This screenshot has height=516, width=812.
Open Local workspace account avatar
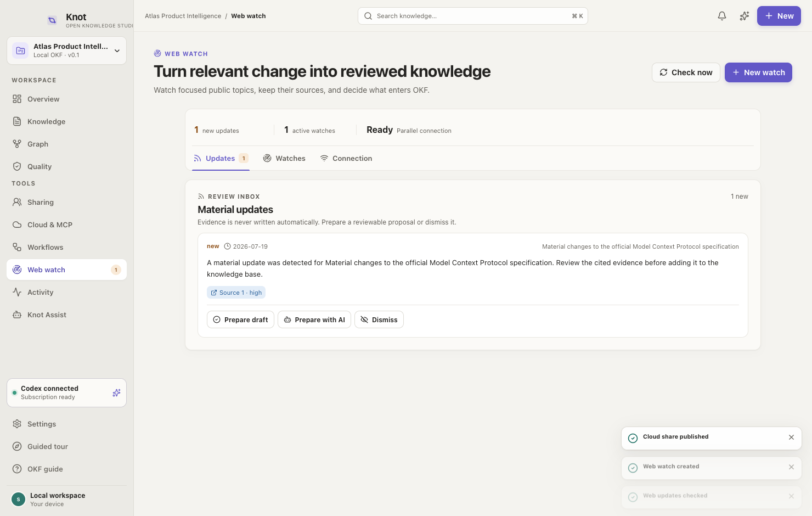point(18,499)
